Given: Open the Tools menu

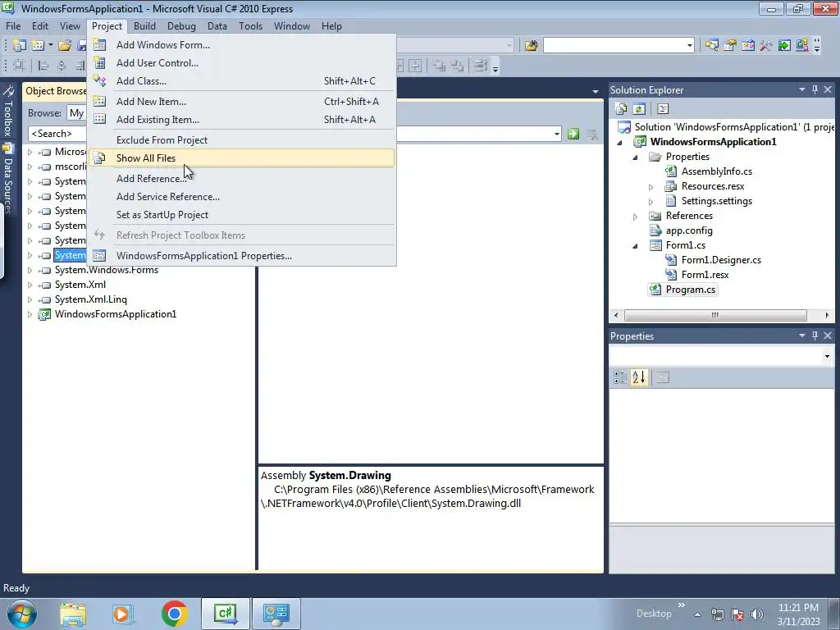Looking at the screenshot, I should click(x=251, y=26).
